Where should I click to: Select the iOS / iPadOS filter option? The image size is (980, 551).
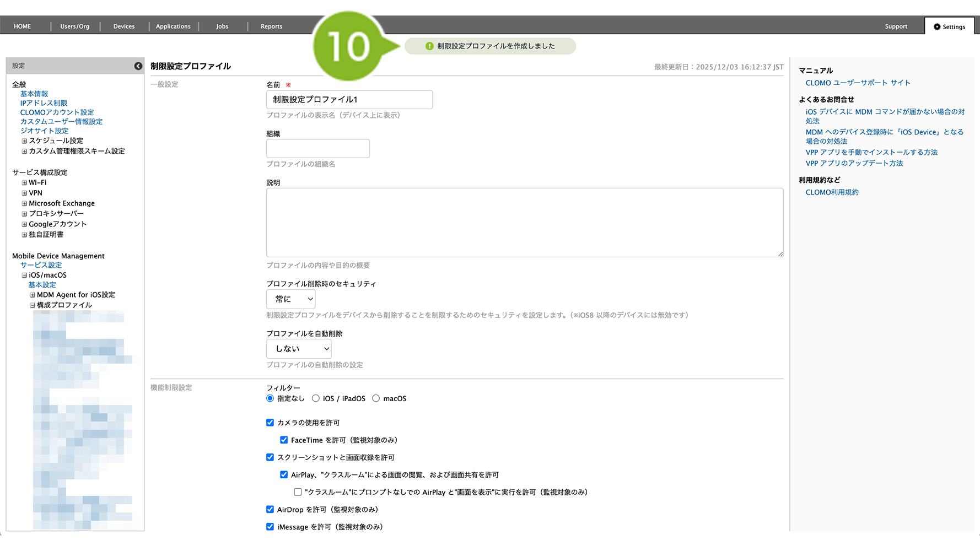click(x=316, y=398)
